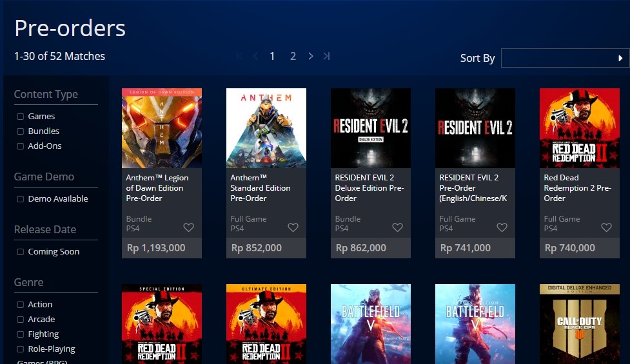630x364 pixels.
Task: Wishlist heart on Anthem Standard Edition
Action: coord(293,227)
